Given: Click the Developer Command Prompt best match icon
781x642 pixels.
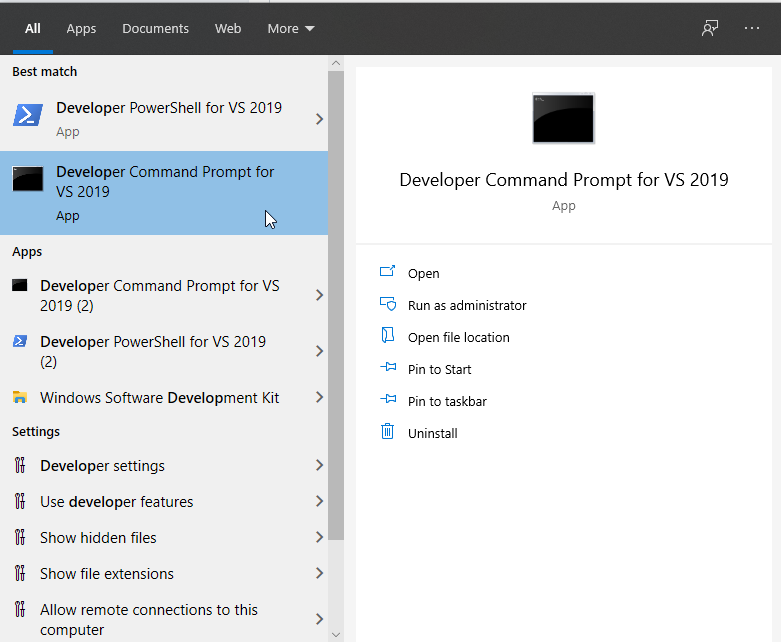Looking at the screenshot, I should pyautogui.click(x=28, y=179).
